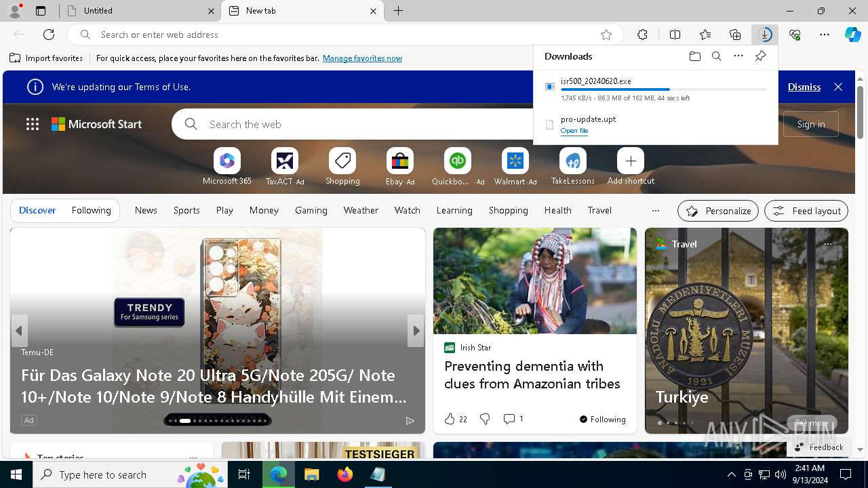Open the TakeLessons shortcut

[x=573, y=167]
